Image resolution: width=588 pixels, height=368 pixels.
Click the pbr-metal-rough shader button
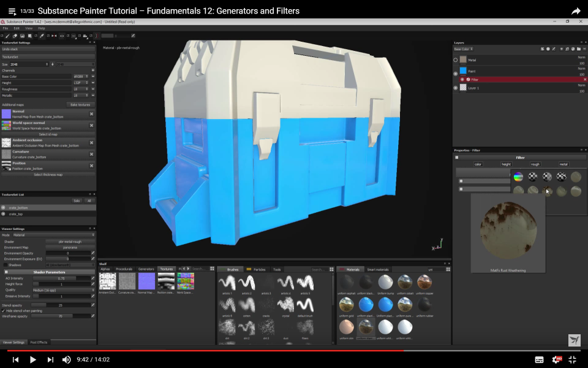pyautogui.click(x=70, y=242)
